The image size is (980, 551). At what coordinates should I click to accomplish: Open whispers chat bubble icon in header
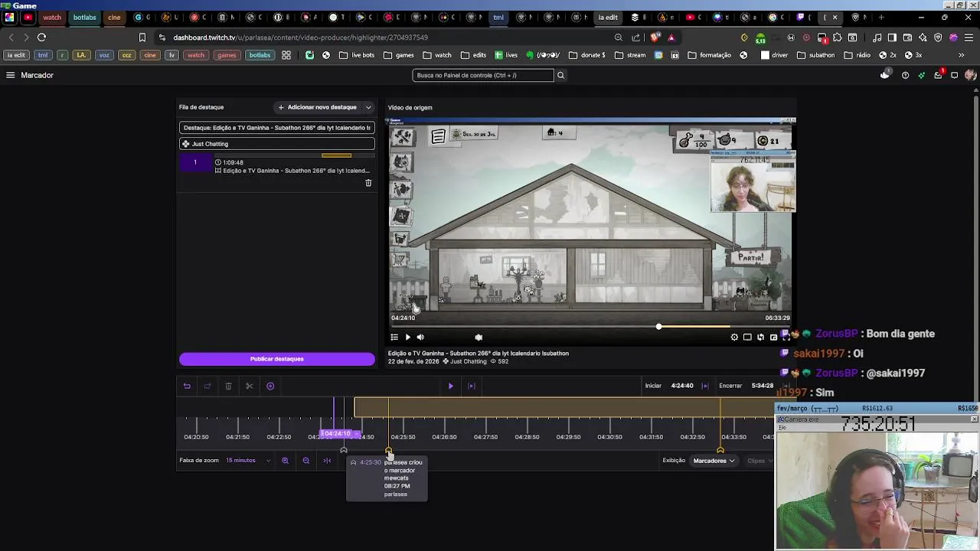point(954,75)
